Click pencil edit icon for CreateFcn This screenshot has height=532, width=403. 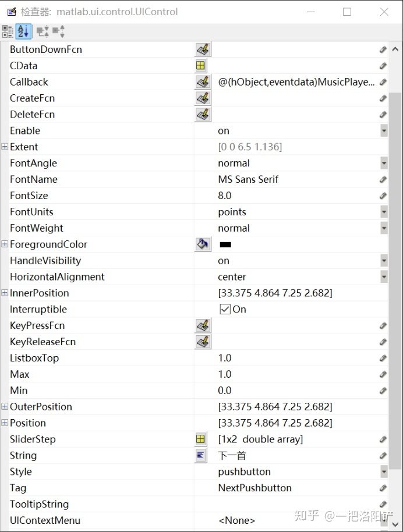coord(383,98)
